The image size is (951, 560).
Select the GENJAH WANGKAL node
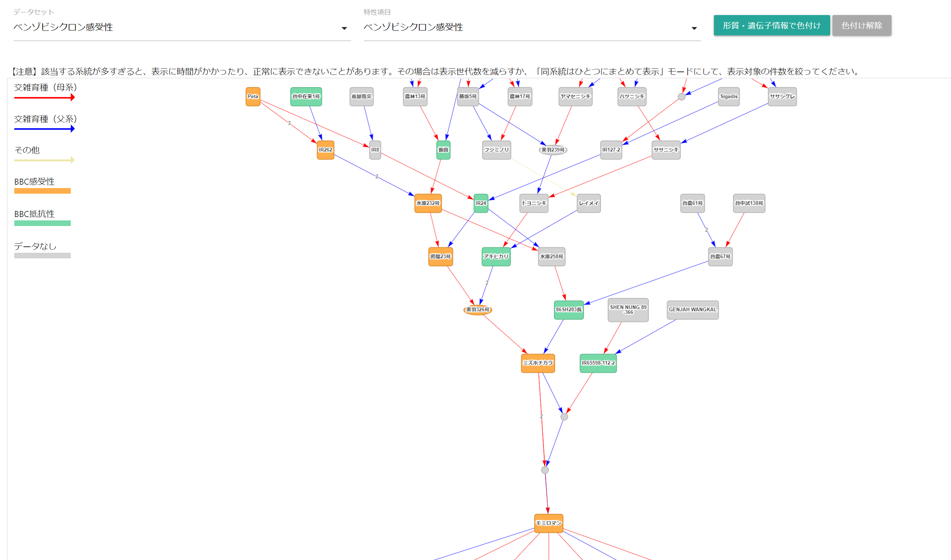pyautogui.click(x=692, y=310)
